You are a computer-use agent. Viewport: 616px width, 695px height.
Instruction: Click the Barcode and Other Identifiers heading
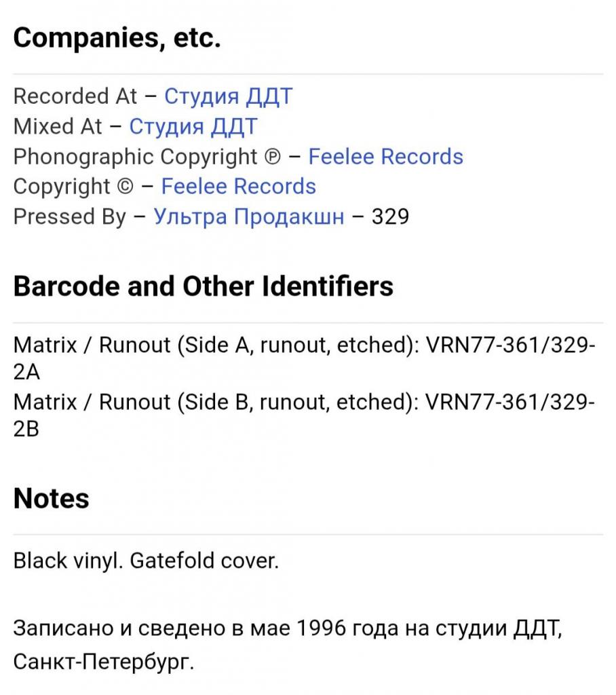coord(204,286)
